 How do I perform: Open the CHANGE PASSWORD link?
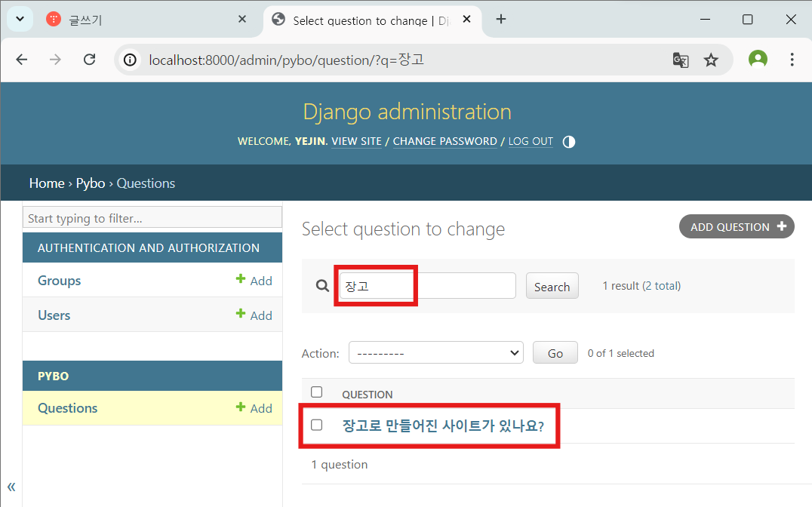[x=444, y=141]
